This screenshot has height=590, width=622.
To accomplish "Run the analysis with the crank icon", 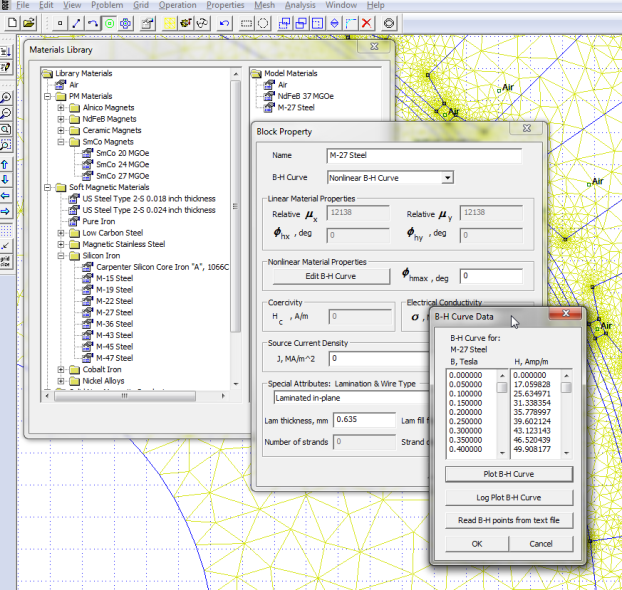I will tap(186, 23).
